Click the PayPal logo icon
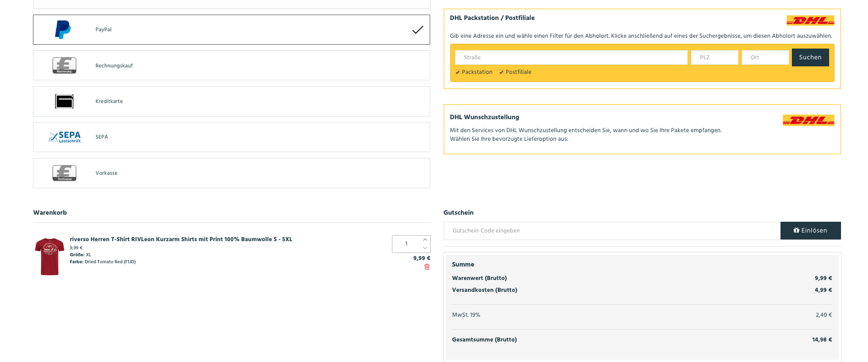This screenshot has width=868, height=362. tap(63, 30)
